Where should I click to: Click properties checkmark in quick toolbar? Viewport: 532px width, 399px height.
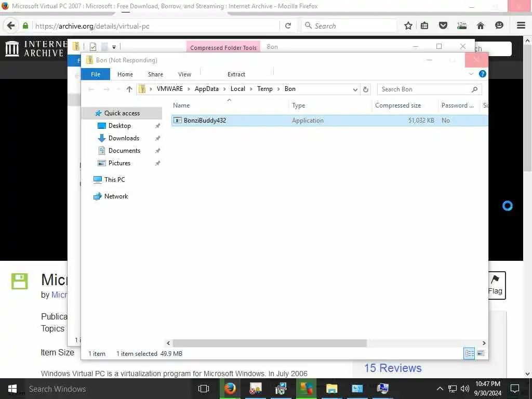[x=93, y=47]
